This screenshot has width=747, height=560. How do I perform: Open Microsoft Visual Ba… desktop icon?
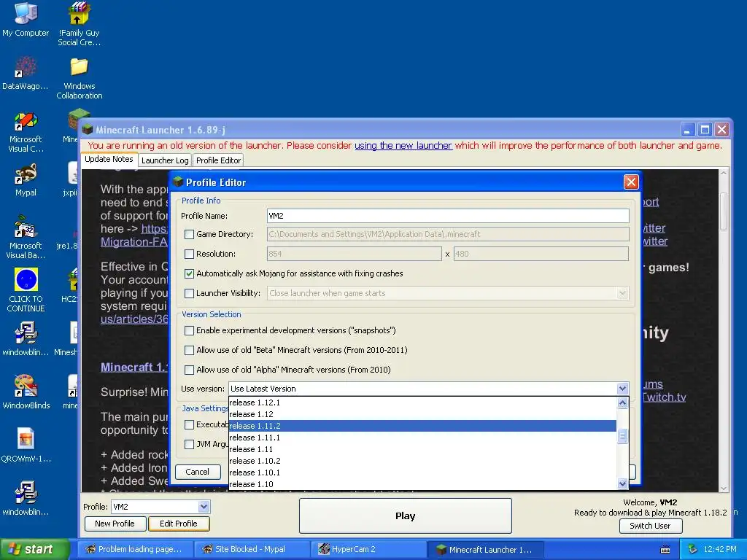click(26, 237)
